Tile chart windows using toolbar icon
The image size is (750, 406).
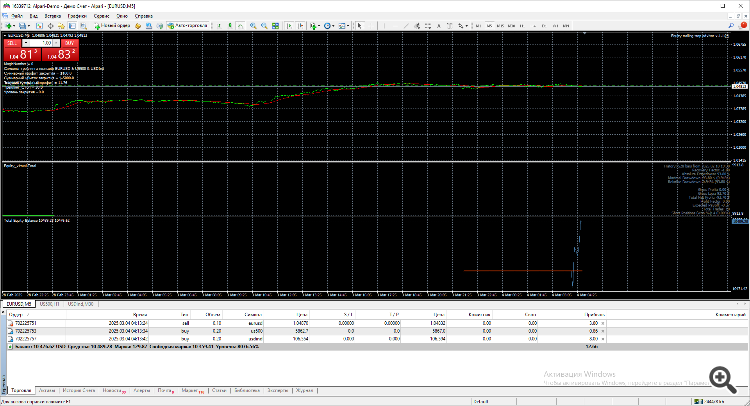[274, 27]
